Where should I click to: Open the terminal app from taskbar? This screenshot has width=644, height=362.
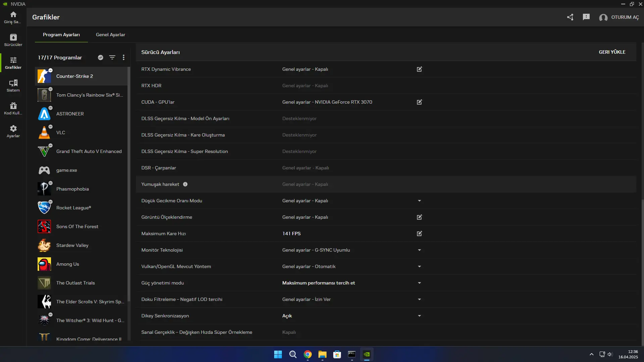(352, 354)
